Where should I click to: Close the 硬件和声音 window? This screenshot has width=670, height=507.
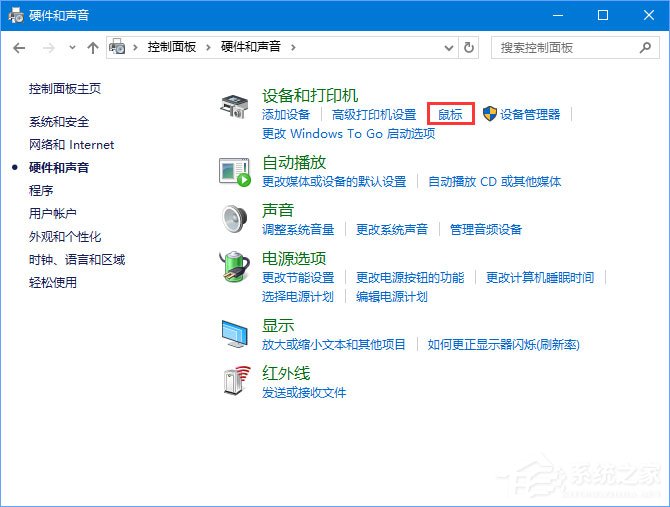[x=649, y=15]
